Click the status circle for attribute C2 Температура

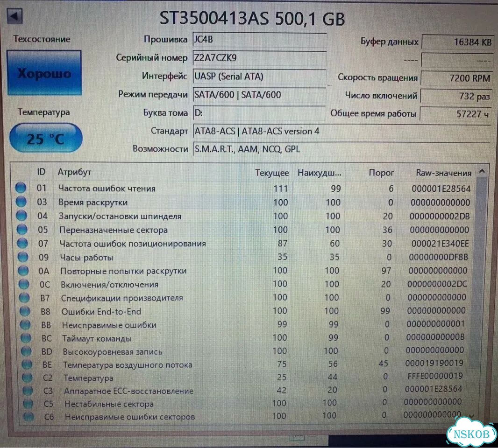click(x=27, y=378)
